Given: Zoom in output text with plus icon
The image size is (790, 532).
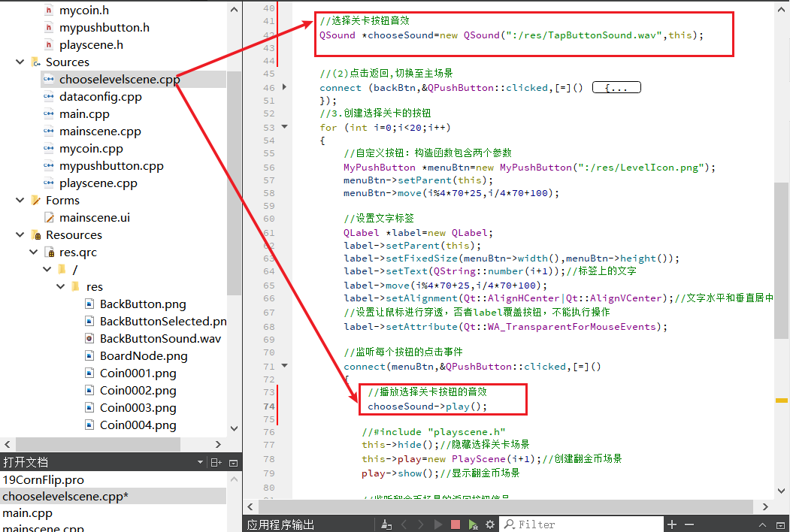Looking at the screenshot, I should [671, 524].
